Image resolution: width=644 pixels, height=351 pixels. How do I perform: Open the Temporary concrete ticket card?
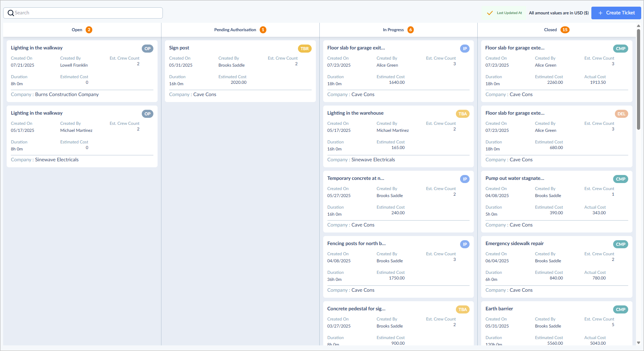pyautogui.click(x=398, y=202)
